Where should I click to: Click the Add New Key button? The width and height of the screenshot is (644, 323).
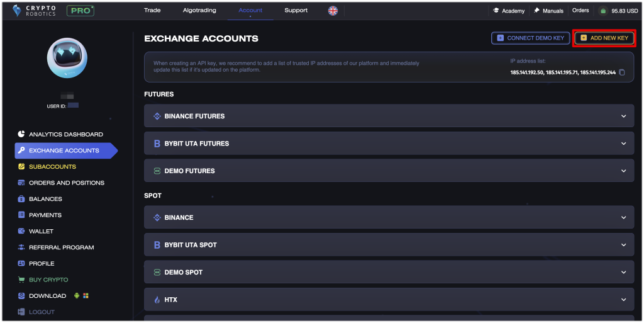[604, 38]
